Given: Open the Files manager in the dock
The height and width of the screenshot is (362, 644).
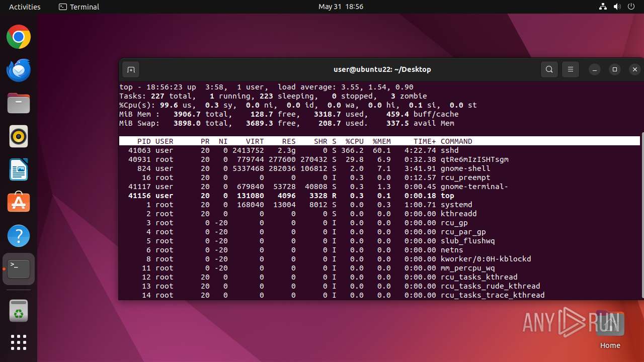Looking at the screenshot, I should click(x=19, y=104).
